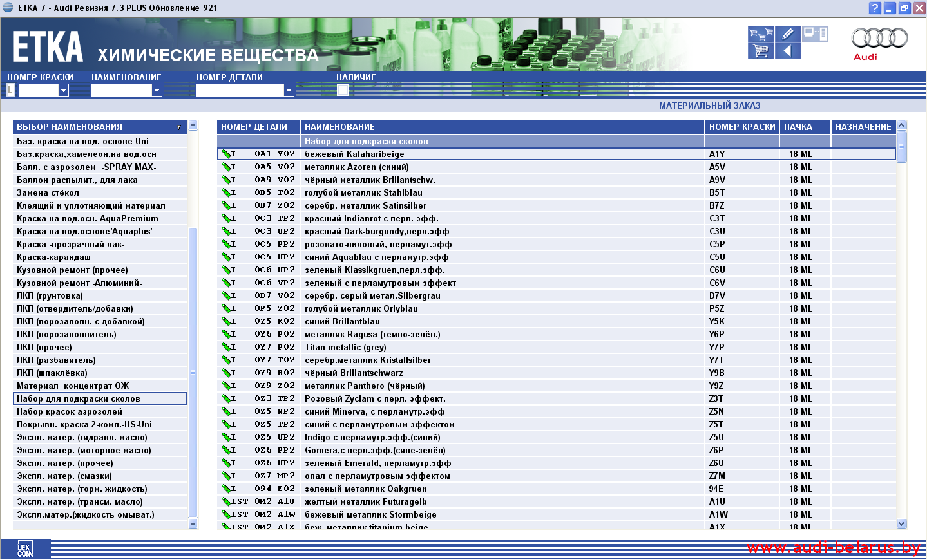Sort by the НОМЕР КРАСКИ table column header
Image resolution: width=927 pixels, height=560 pixels.
click(742, 127)
